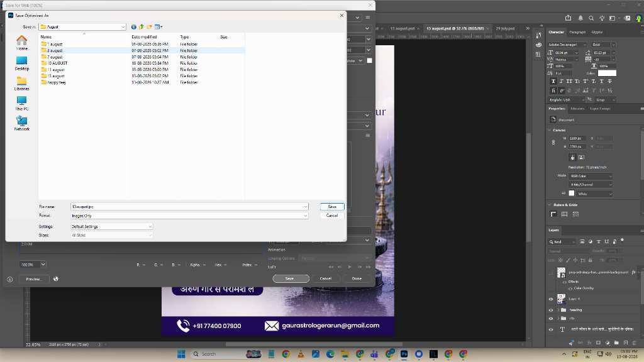
Task: Open the Save in folder dropdown
Action: pyautogui.click(x=82, y=26)
